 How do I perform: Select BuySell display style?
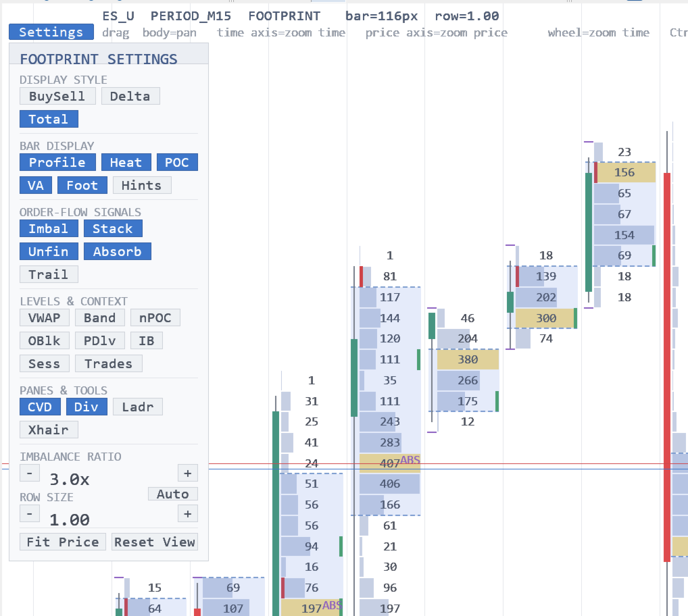click(x=57, y=96)
